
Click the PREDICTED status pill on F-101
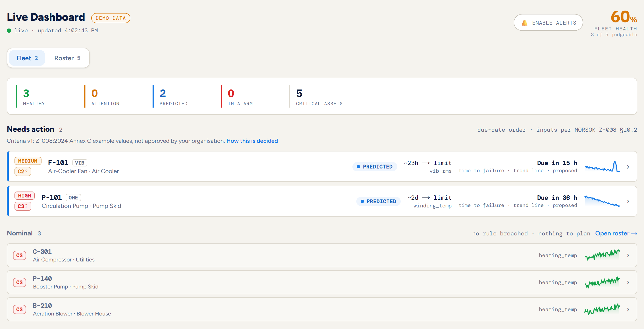[x=375, y=167]
